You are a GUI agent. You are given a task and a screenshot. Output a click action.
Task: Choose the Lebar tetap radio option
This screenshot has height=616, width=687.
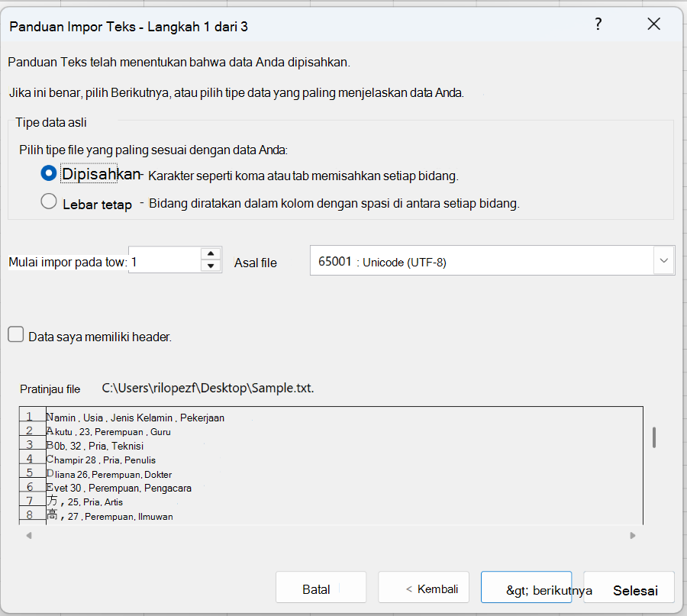click(49, 202)
